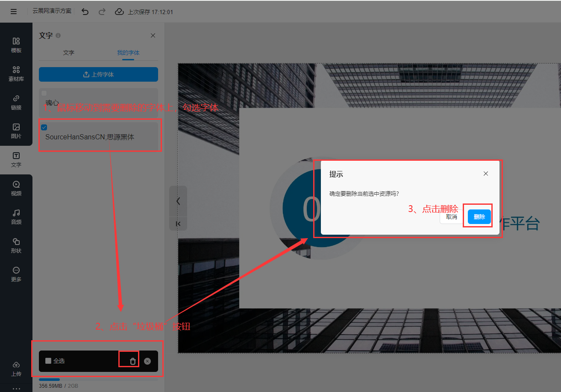Open the 视频 video panel
561x392 pixels.
[16, 188]
